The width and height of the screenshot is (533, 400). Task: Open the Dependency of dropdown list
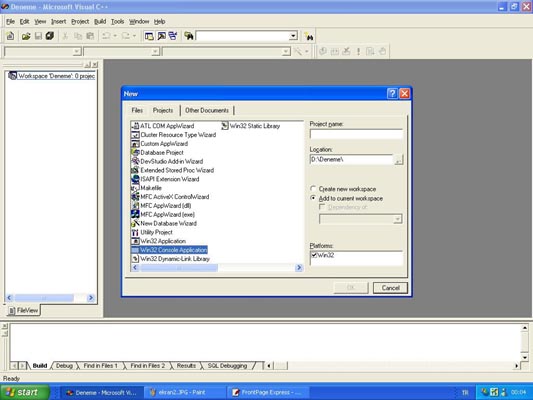tap(397, 219)
